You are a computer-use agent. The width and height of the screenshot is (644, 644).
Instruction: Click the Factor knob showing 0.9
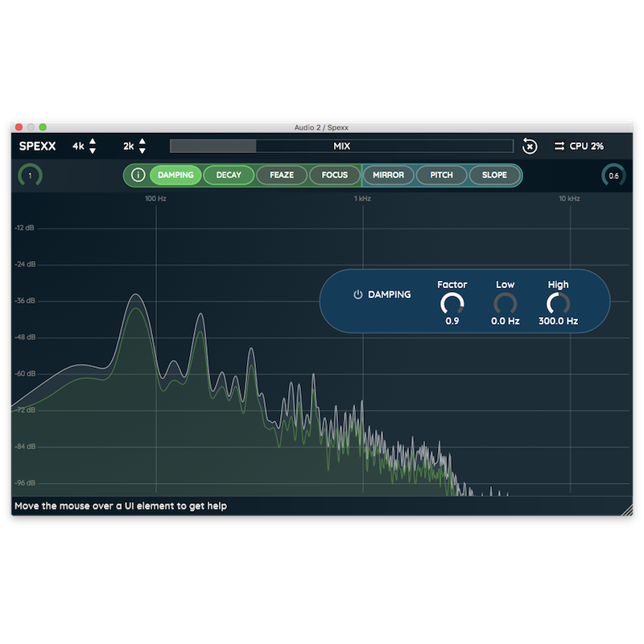(x=452, y=303)
